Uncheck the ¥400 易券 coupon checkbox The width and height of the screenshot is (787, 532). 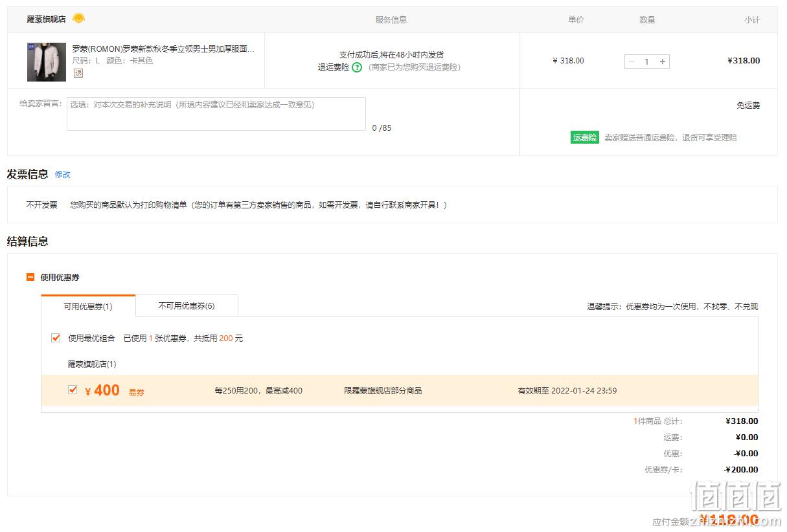tap(73, 390)
